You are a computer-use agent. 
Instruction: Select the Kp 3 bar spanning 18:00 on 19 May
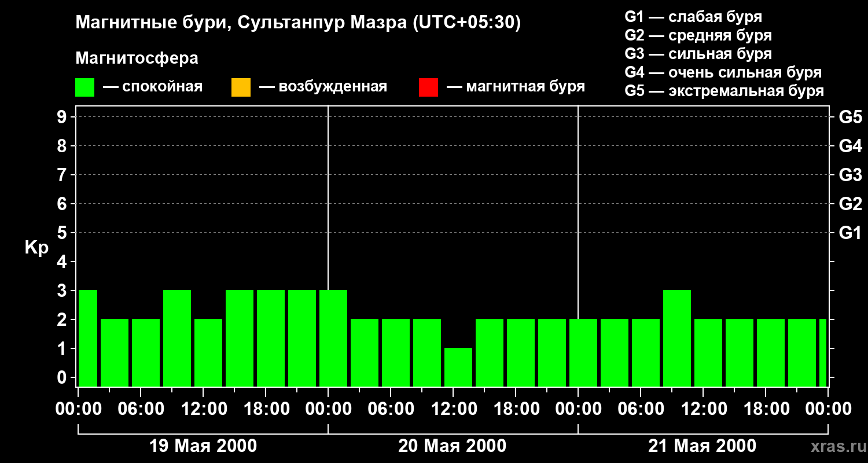(271, 338)
